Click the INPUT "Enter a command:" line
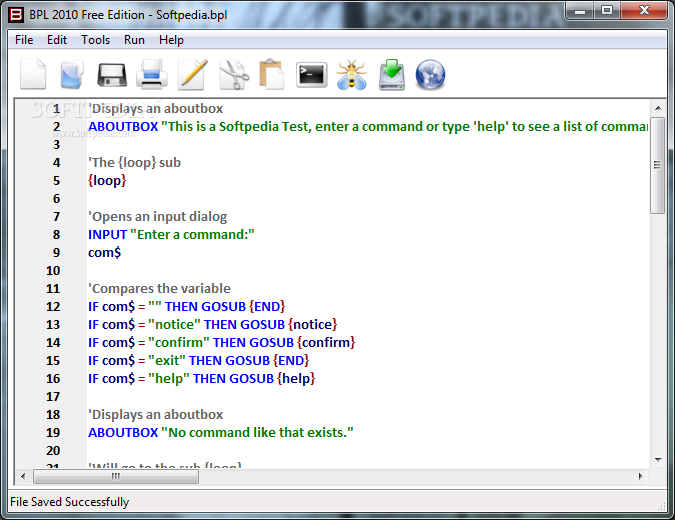 point(171,235)
